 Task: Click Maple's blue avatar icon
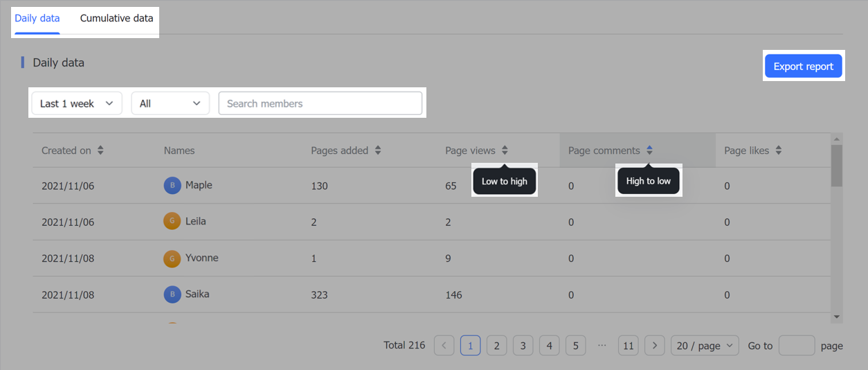tap(172, 186)
